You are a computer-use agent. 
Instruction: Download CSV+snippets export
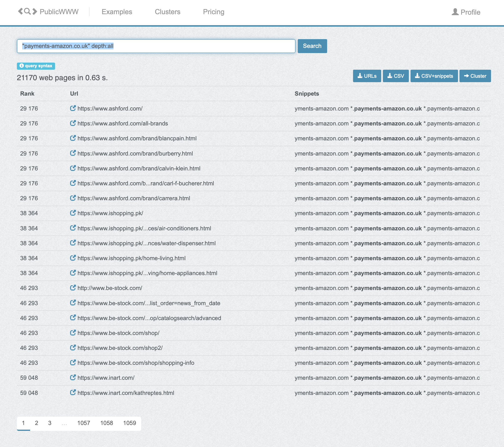pos(434,76)
